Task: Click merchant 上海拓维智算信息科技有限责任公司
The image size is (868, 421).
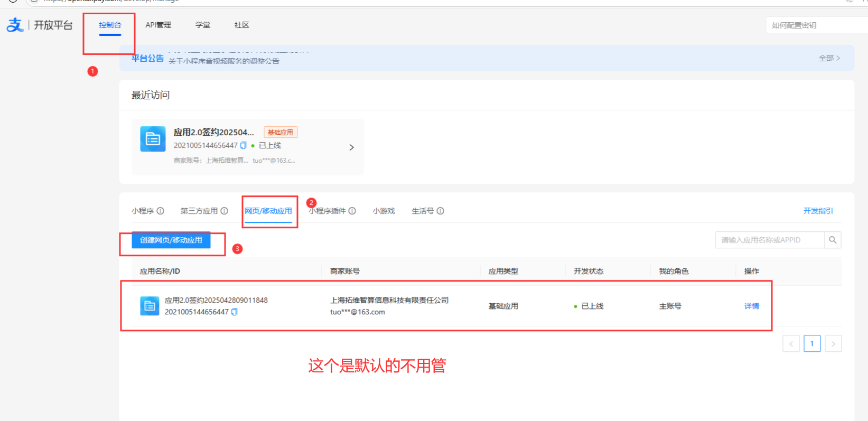Action: (389, 300)
